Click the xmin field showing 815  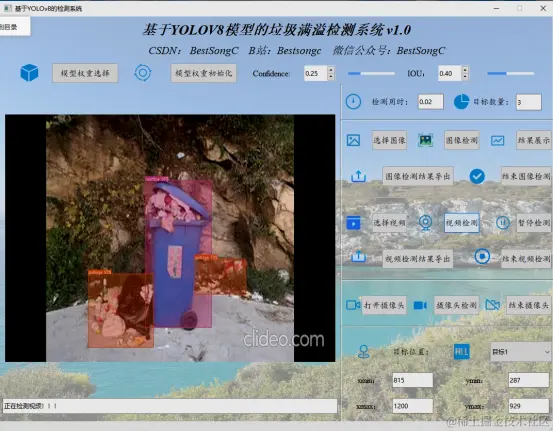click(412, 380)
